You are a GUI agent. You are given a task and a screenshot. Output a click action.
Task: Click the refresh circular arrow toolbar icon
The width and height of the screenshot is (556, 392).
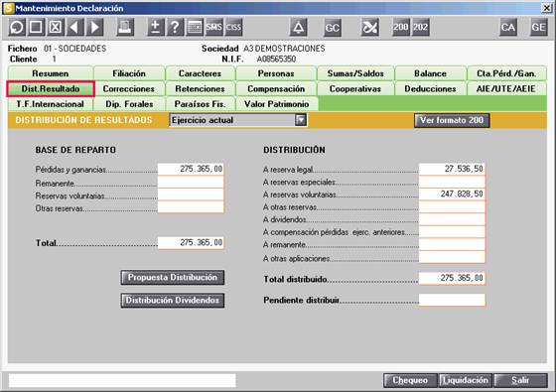click(16, 28)
